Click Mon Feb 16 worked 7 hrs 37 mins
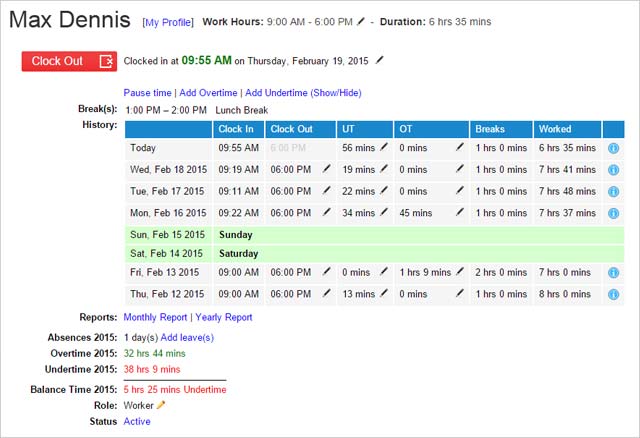Viewport: 640px width, 438px height. point(567,213)
